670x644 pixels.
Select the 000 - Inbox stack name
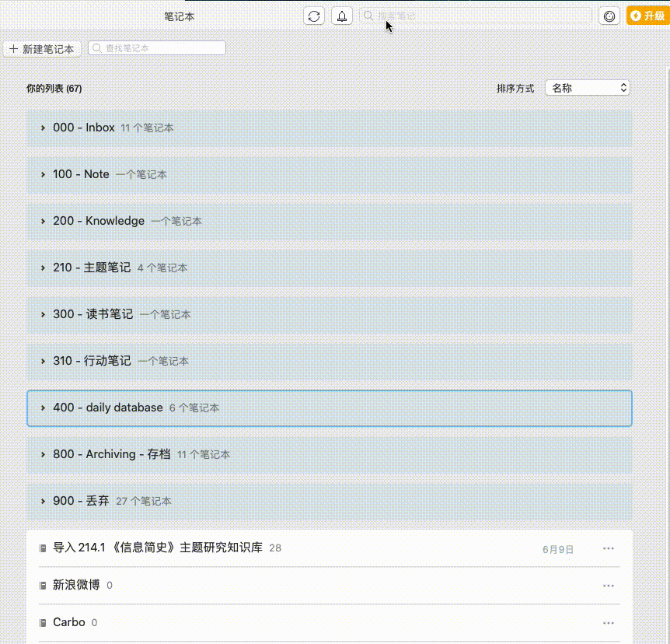point(84,128)
